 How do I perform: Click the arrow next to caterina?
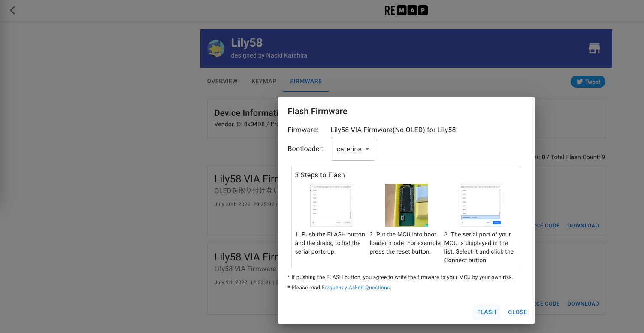tap(367, 149)
